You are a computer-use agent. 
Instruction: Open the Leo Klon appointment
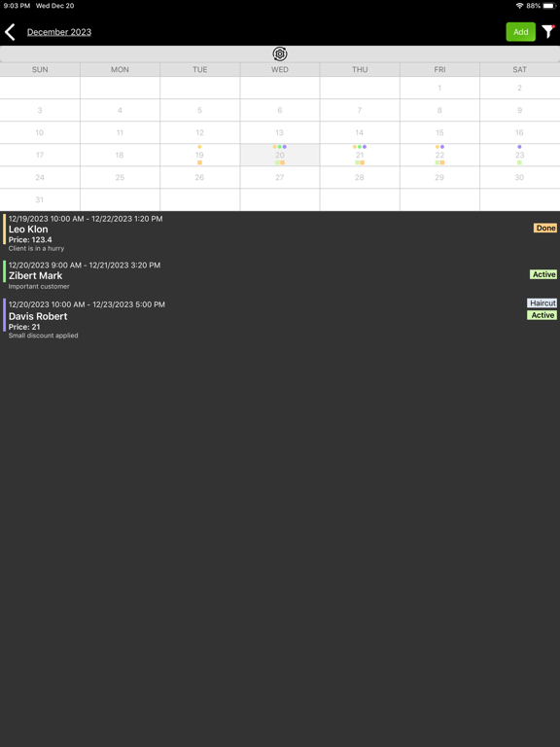point(280,233)
